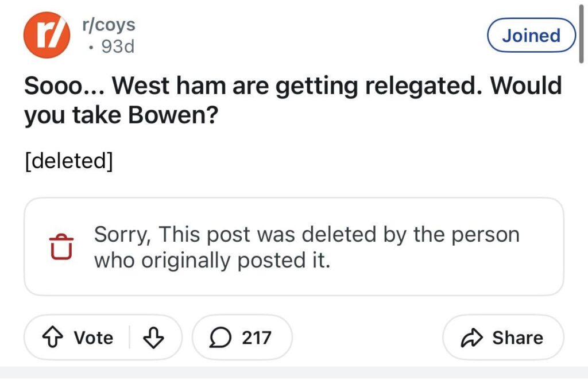
Task: Expand the post by clicking its title
Action: point(293,99)
